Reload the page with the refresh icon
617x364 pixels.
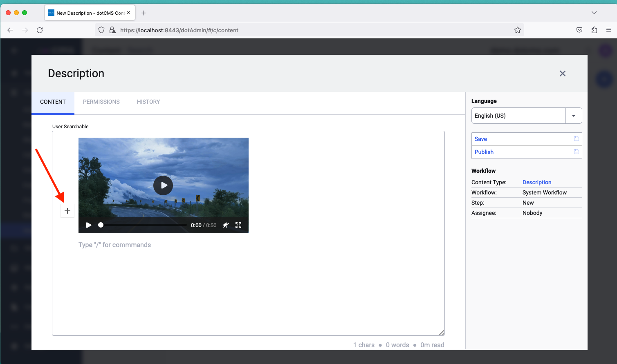click(x=40, y=30)
